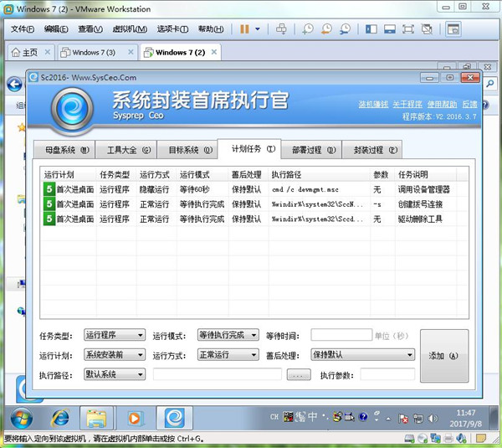Click the browse '...' path button
This screenshot has height=448, width=502.
click(299, 374)
